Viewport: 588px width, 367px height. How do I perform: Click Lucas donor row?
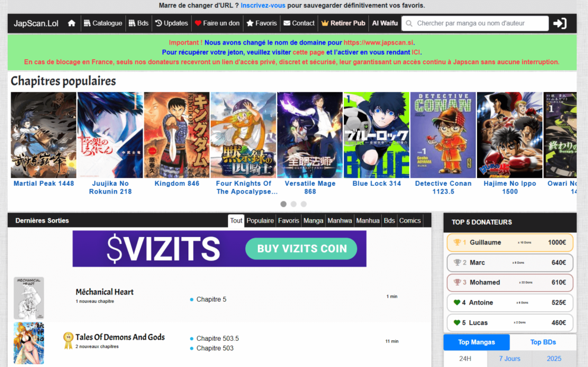click(x=510, y=323)
